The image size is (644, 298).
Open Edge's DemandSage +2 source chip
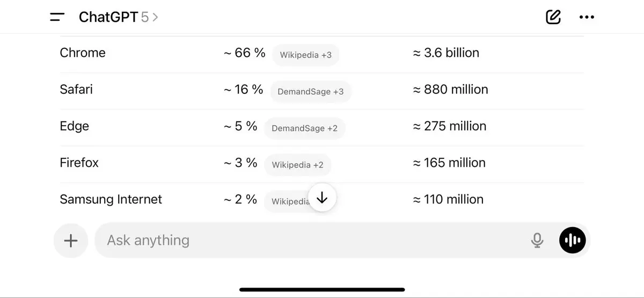click(x=304, y=128)
